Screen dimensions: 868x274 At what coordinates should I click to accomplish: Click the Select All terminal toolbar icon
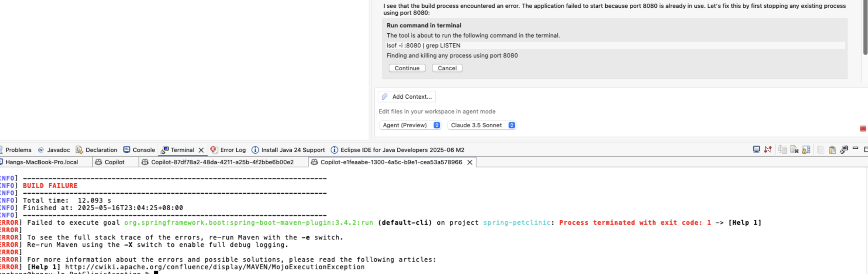point(783,149)
